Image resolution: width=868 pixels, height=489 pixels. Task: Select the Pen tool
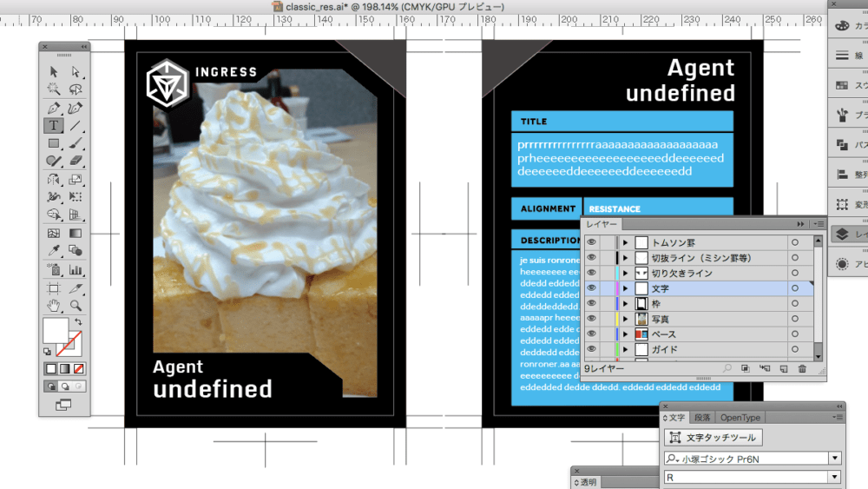coord(54,108)
